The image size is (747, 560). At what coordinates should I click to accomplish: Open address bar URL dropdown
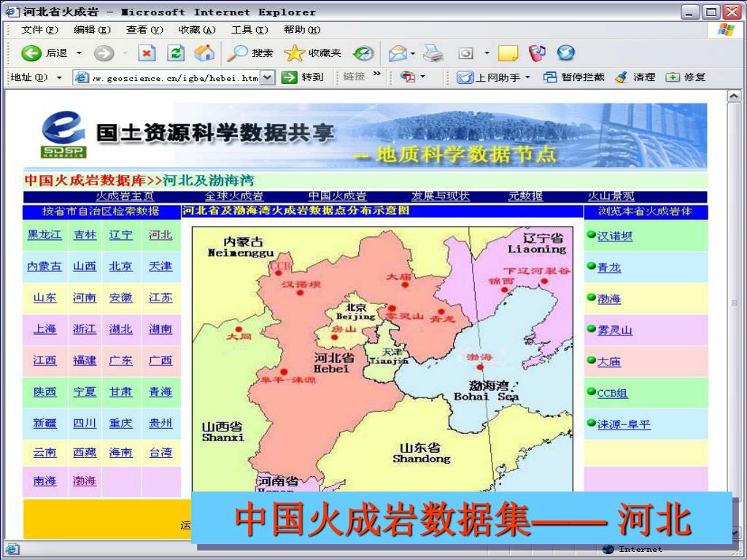click(268, 77)
